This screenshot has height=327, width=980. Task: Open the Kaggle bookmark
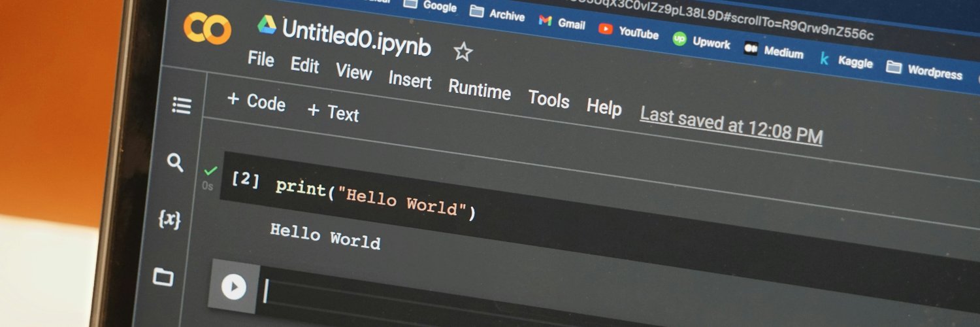[x=846, y=61]
